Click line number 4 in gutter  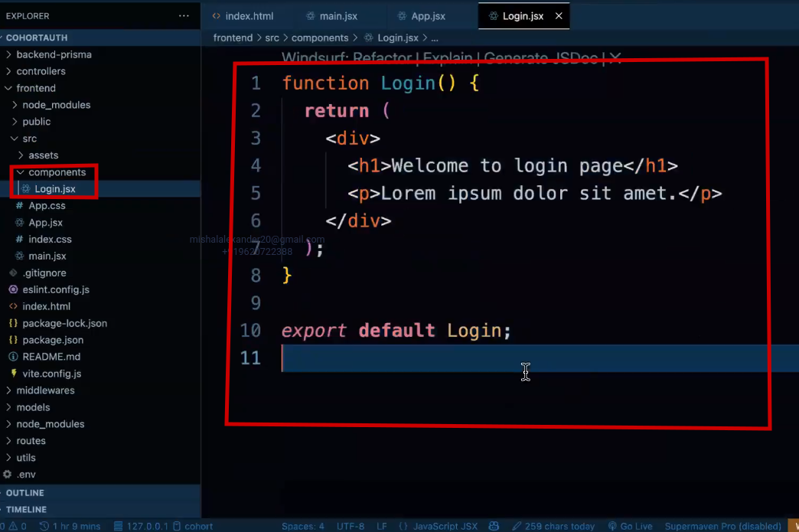pos(256,165)
